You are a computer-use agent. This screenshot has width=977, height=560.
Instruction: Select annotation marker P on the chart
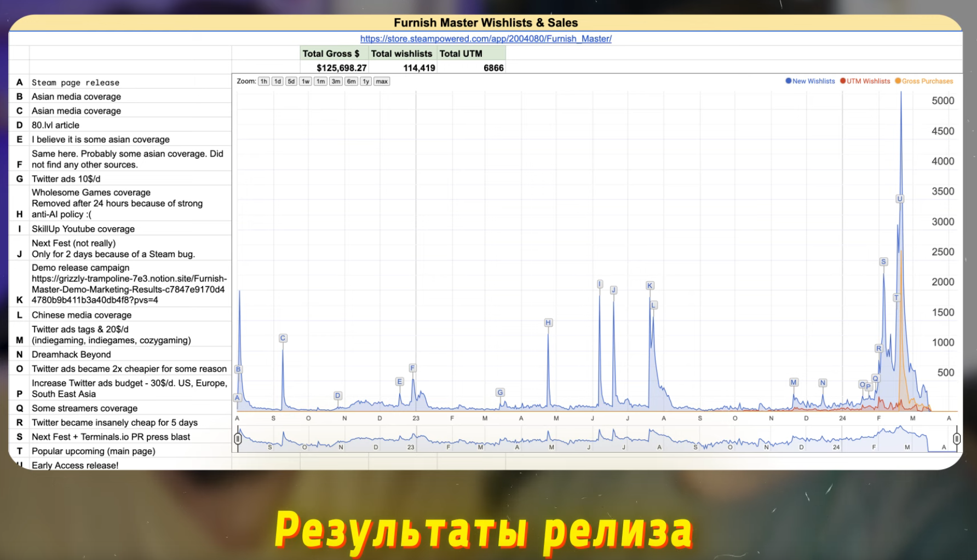click(x=869, y=387)
